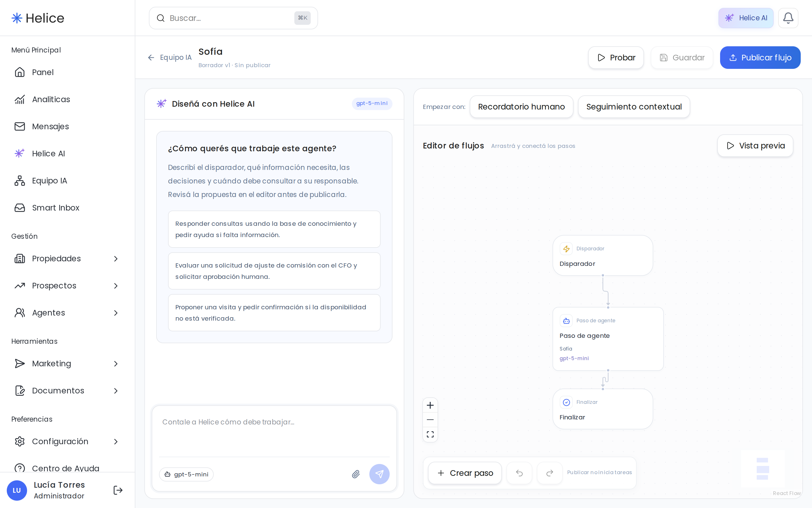Screen dimensions: 812x508
Task: Go to Mensajes in the sidebar
Action: point(67,126)
